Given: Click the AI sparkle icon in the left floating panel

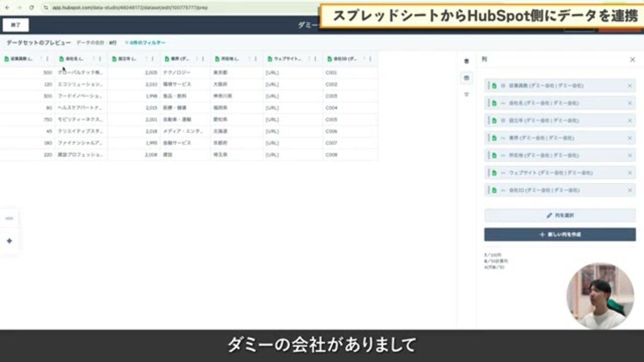Looking at the screenshot, I should point(8,241).
